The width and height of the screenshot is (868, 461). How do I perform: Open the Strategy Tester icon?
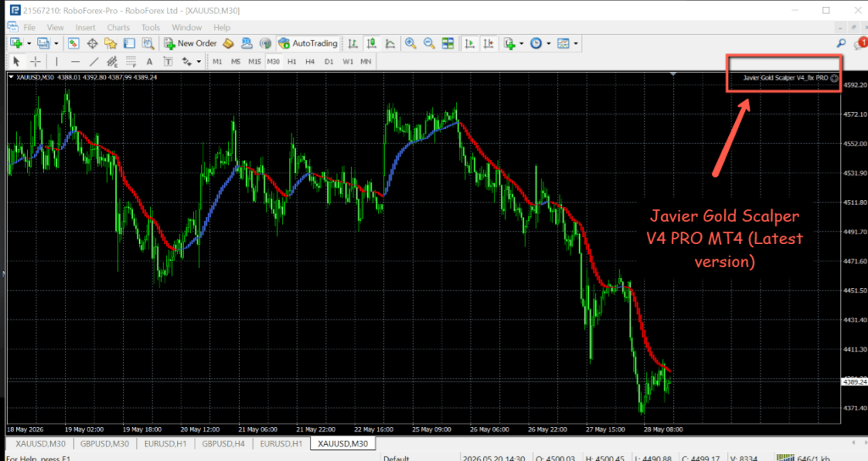point(147,43)
